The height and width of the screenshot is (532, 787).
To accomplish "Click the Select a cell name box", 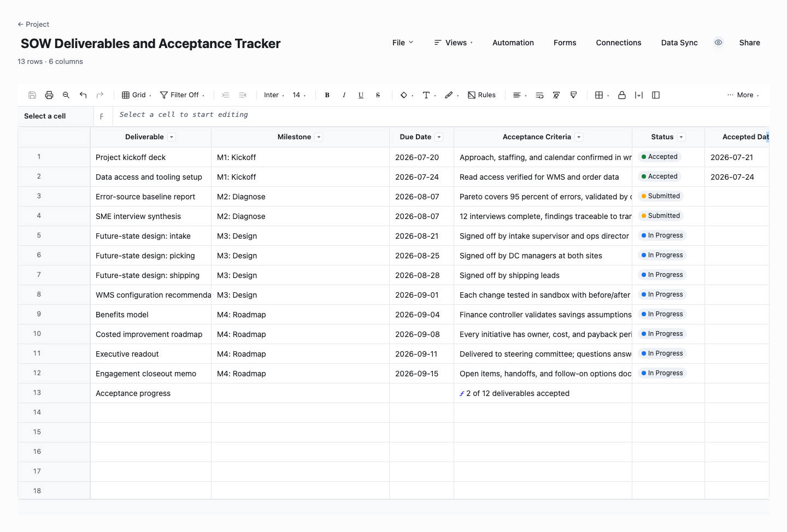I will pyautogui.click(x=55, y=116).
